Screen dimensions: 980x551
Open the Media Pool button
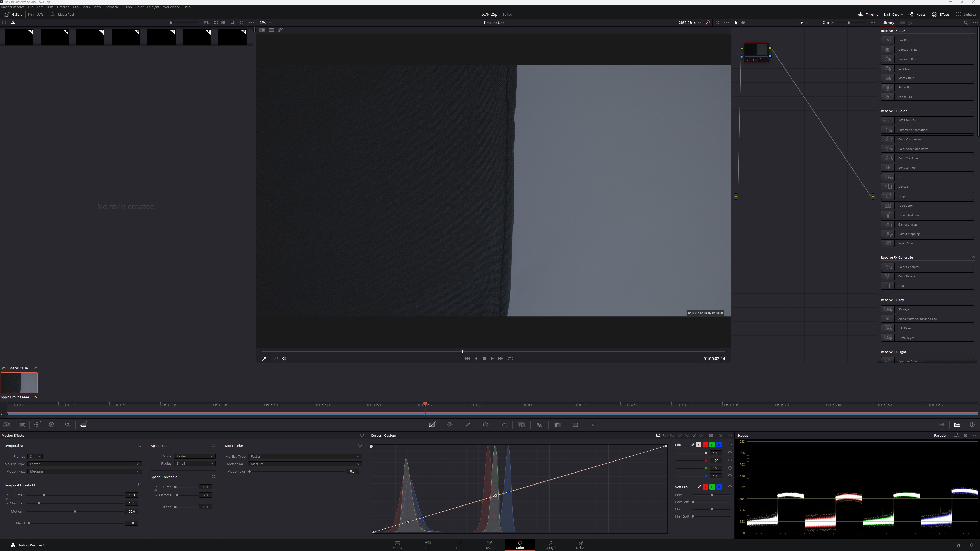pos(62,15)
